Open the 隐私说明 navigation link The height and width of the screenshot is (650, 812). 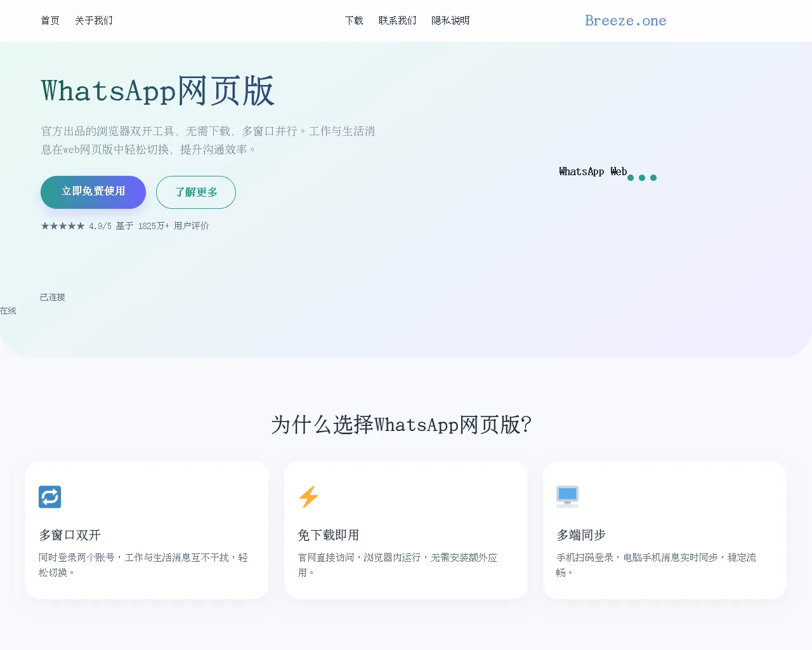point(450,20)
